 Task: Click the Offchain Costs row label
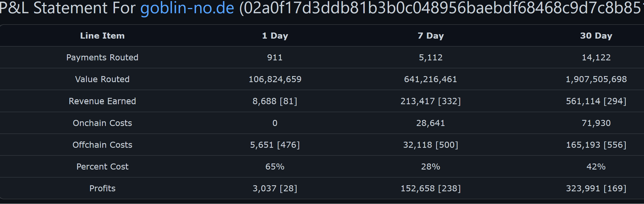(102, 145)
